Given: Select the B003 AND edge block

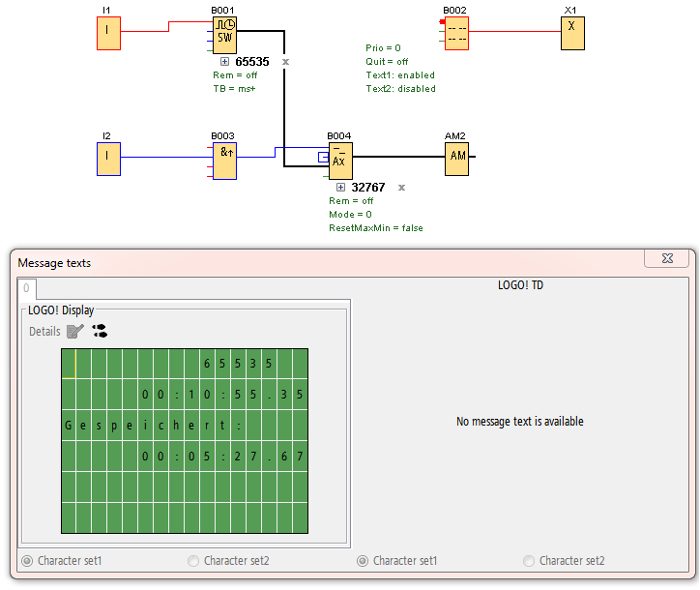Looking at the screenshot, I should tap(224, 160).
